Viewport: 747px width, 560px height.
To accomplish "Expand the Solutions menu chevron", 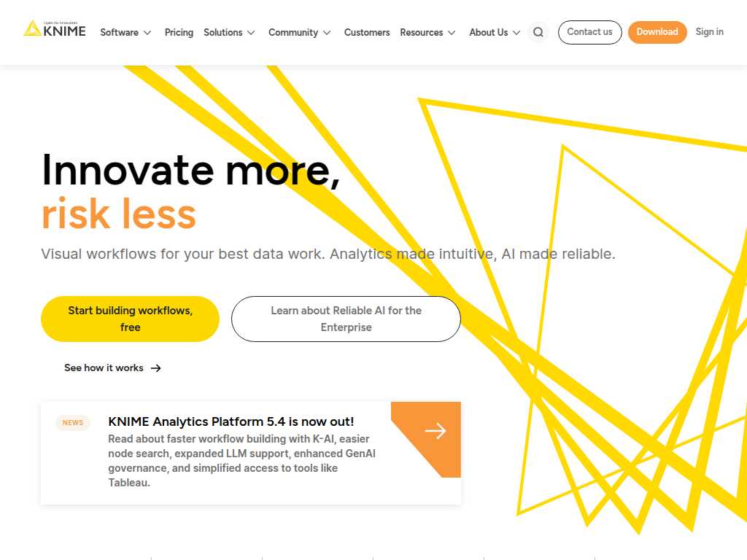I will pos(251,33).
